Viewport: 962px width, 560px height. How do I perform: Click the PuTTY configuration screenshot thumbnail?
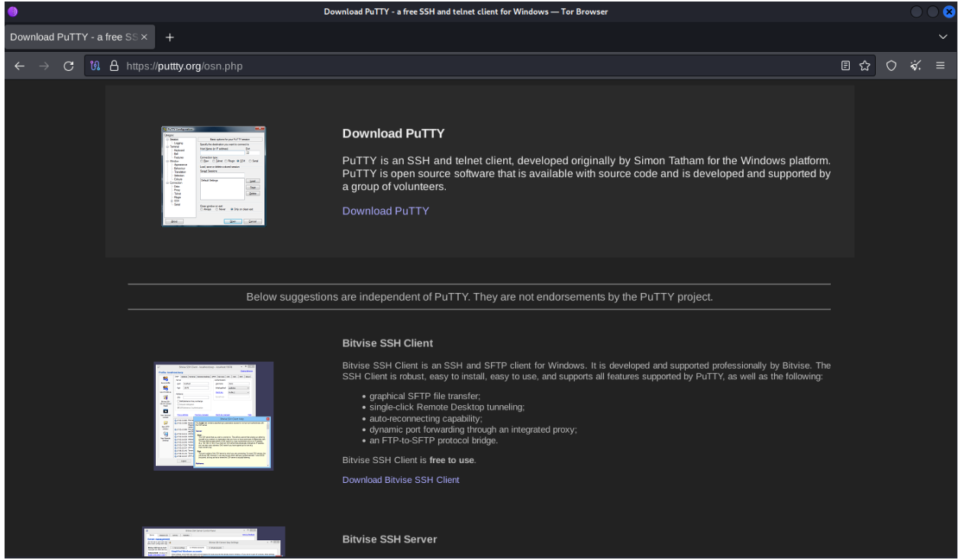[214, 175]
